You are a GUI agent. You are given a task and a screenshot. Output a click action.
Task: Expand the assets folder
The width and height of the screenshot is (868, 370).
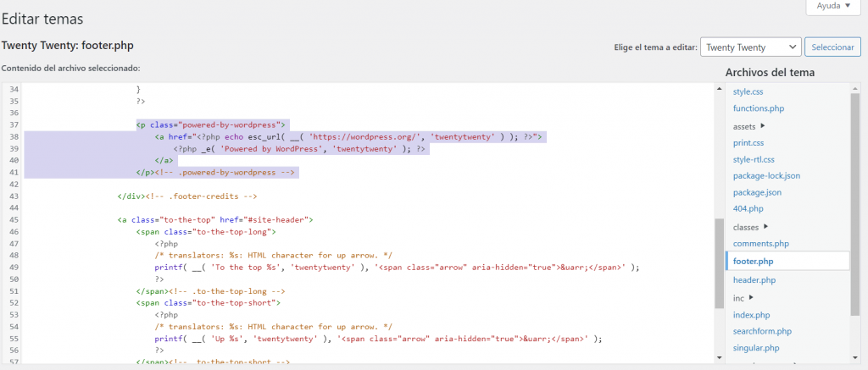pyautogui.click(x=748, y=126)
